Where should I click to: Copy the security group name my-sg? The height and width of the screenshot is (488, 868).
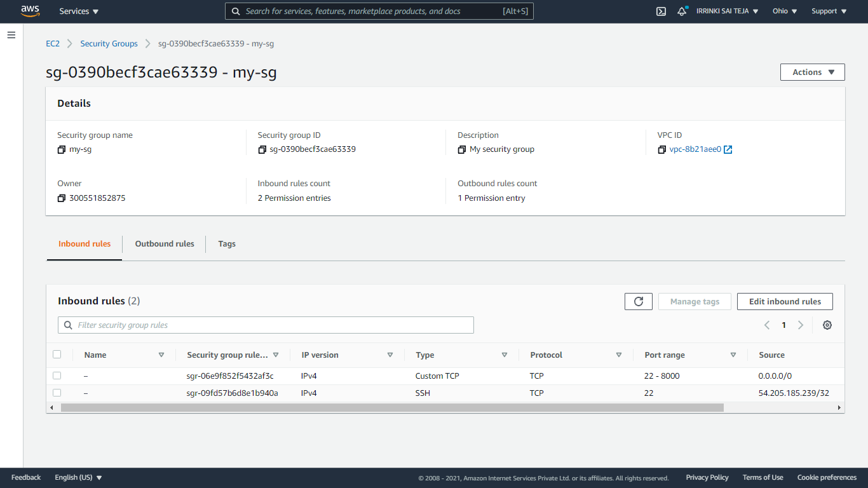point(62,149)
